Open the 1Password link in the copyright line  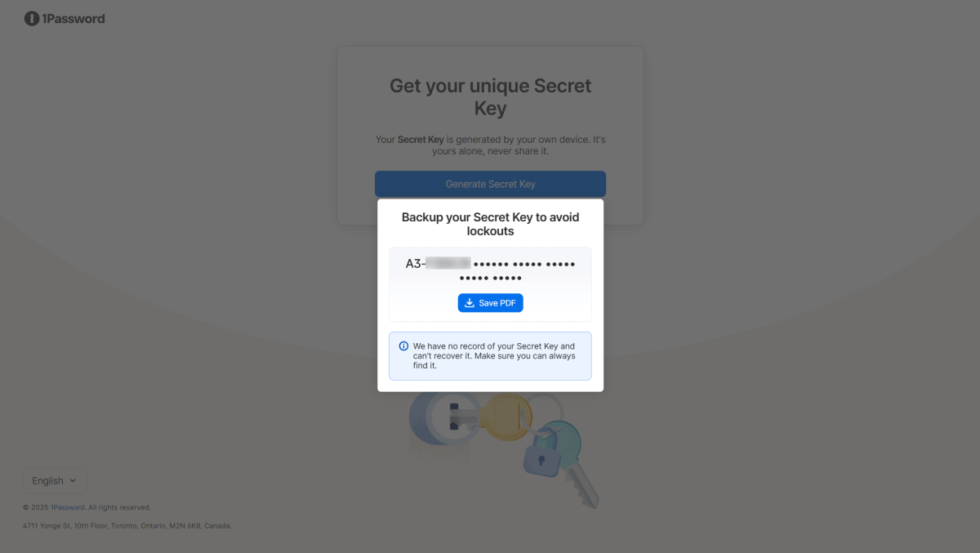[68, 506]
